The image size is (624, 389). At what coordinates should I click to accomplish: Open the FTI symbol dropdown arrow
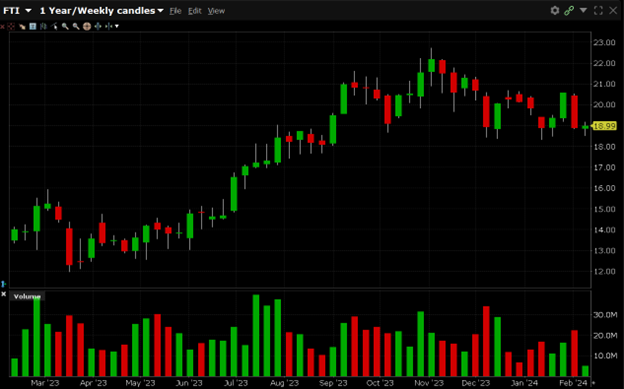point(28,11)
